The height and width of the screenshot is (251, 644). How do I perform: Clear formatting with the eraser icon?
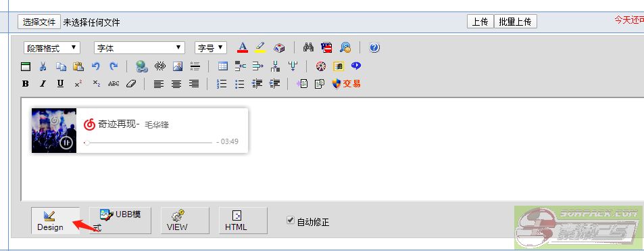(131, 84)
